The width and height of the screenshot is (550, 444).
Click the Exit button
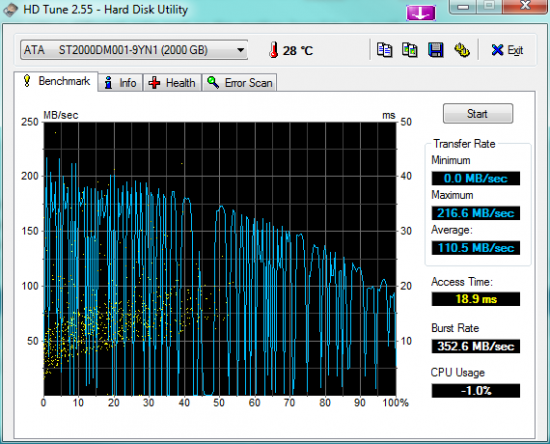tap(507, 50)
